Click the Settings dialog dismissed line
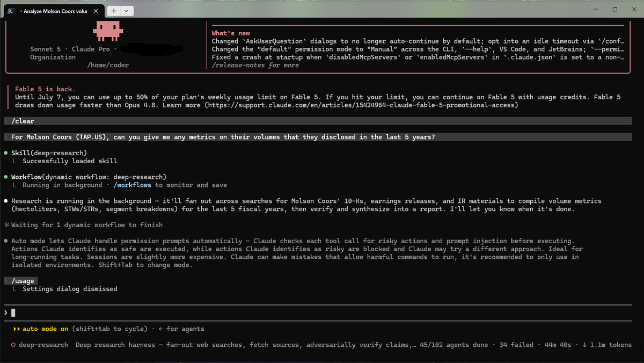Image resolution: width=644 pixels, height=363 pixels. pyautogui.click(x=70, y=289)
